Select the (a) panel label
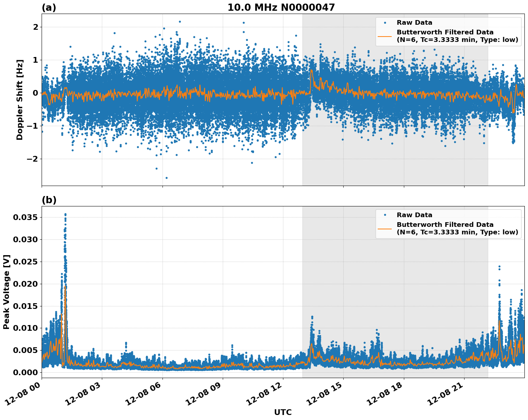The image size is (528, 420). (x=49, y=6)
